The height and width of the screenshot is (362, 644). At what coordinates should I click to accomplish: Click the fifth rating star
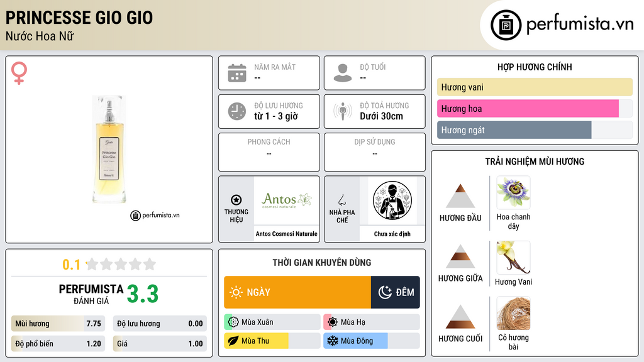[150, 264]
